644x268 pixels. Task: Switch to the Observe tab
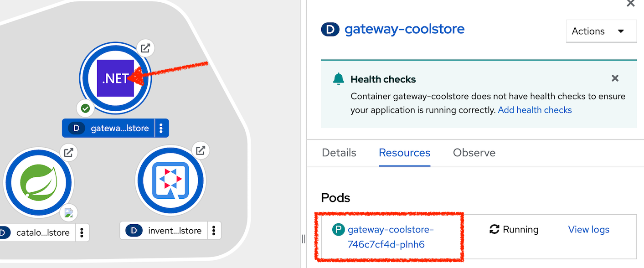(x=474, y=153)
